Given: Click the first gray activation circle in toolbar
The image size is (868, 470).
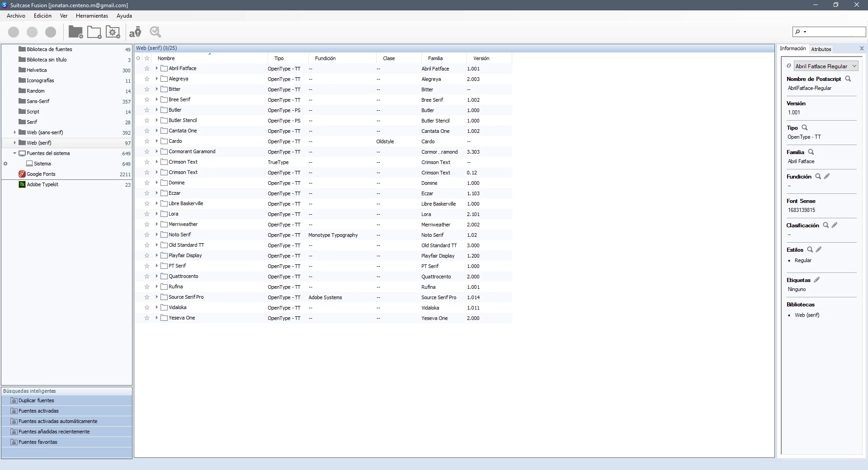Looking at the screenshot, I should coord(14,32).
